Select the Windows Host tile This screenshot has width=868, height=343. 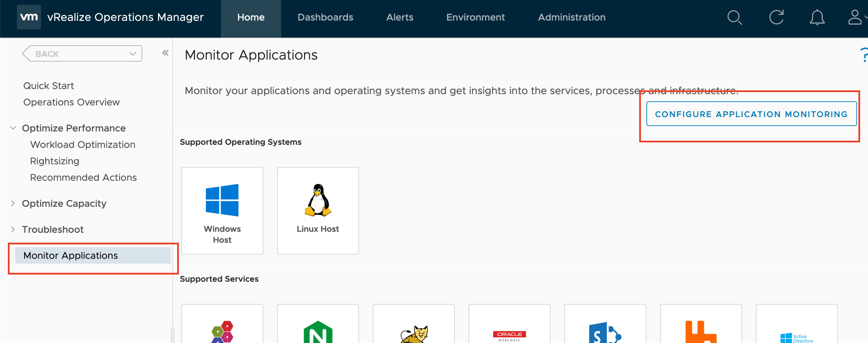tap(222, 211)
